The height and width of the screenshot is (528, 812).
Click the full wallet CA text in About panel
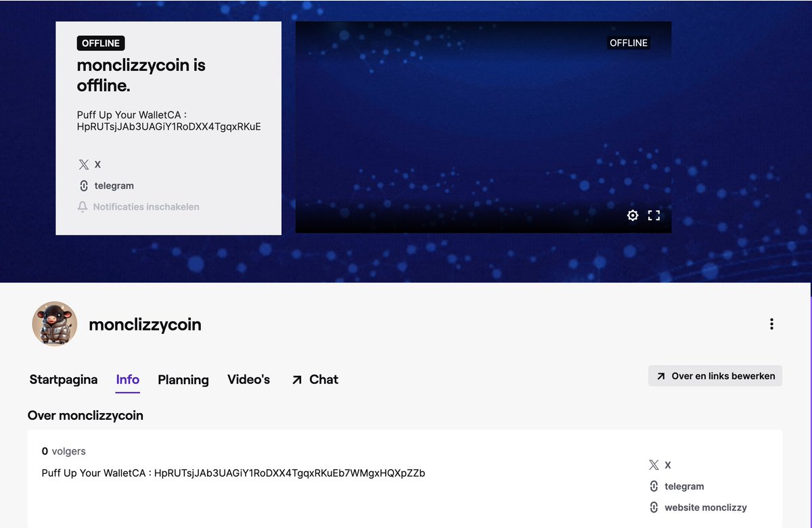click(x=233, y=473)
